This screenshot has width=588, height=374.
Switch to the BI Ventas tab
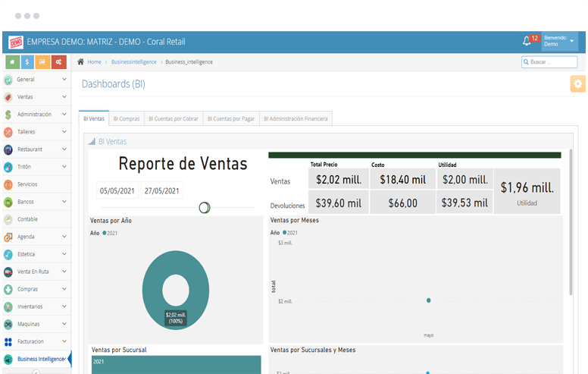[94, 118]
